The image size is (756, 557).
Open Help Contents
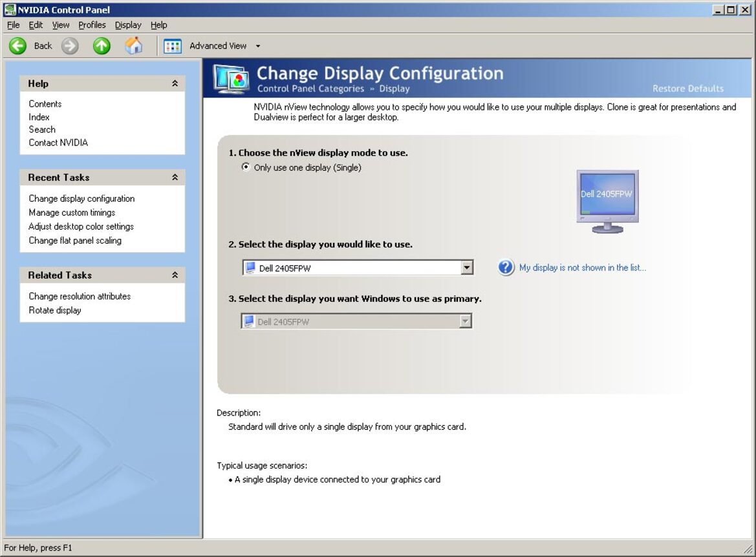click(45, 103)
